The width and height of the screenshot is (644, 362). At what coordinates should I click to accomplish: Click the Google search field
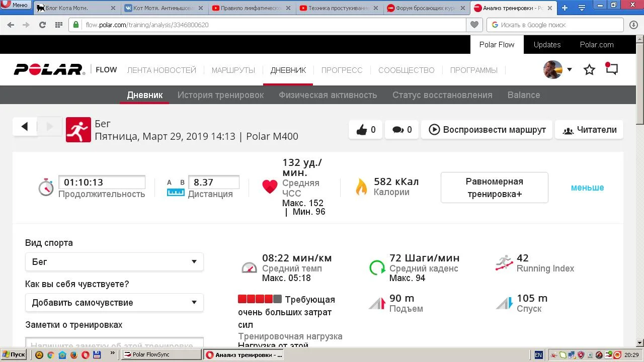pyautogui.click(x=555, y=25)
